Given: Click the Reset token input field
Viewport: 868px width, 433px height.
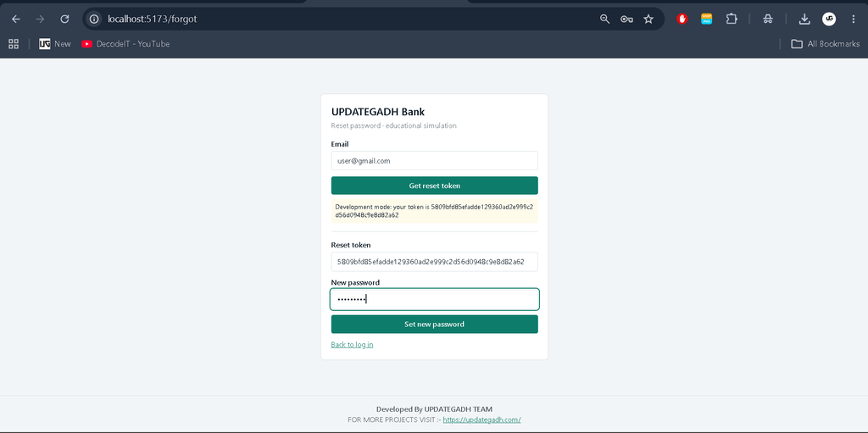Looking at the screenshot, I should tap(435, 261).
